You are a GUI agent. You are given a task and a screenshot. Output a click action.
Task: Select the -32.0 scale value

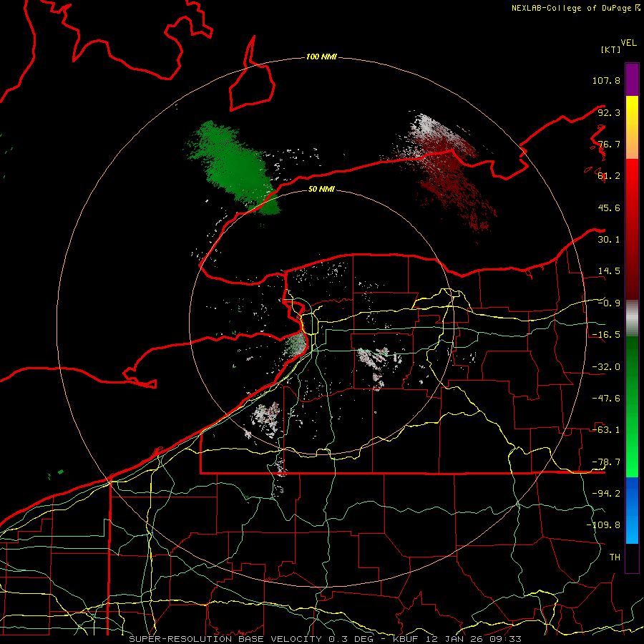click(606, 367)
